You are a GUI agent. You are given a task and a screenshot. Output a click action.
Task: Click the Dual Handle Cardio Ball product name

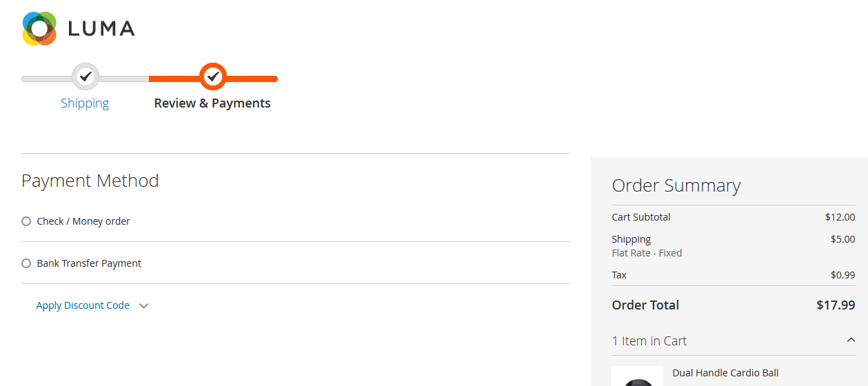[x=725, y=373]
